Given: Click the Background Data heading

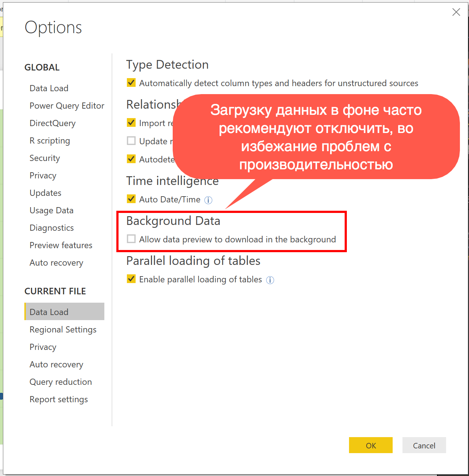Looking at the screenshot, I should click(173, 221).
